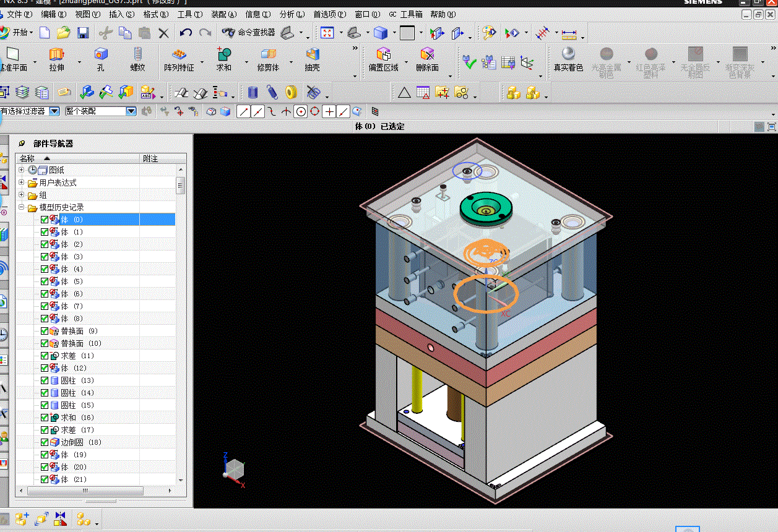This screenshot has height=532, width=778.
Task: Uncheck the 求差 (11) checkbox
Action: (x=45, y=356)
